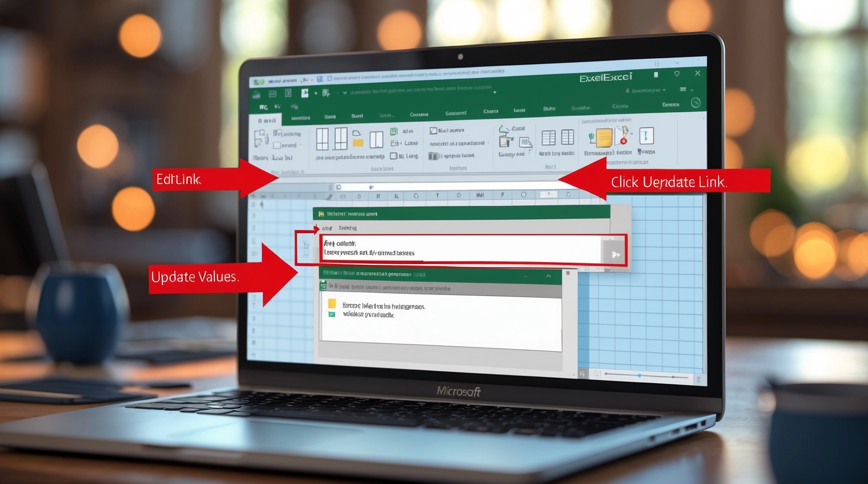The height and width of the screenshot is (484, 868).
Task: Click the large clipboard paste icon in ribbon
Action: (x=261, y=138)
